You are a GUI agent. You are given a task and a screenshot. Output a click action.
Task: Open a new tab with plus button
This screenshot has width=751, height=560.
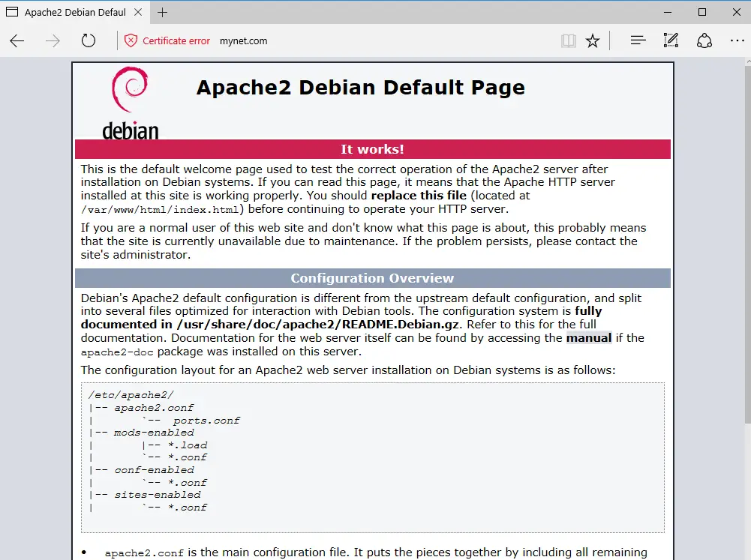pyautogui.click(x=162, y=13)
